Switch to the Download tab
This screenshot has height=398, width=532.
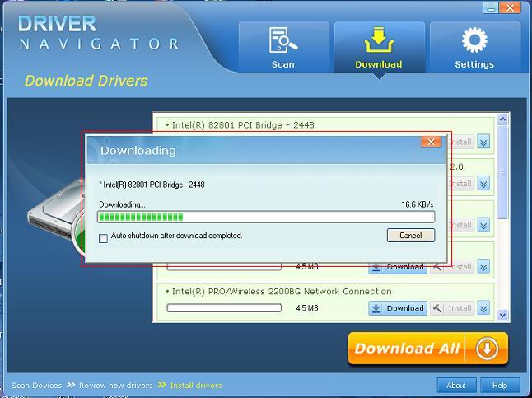pos(380,47)
